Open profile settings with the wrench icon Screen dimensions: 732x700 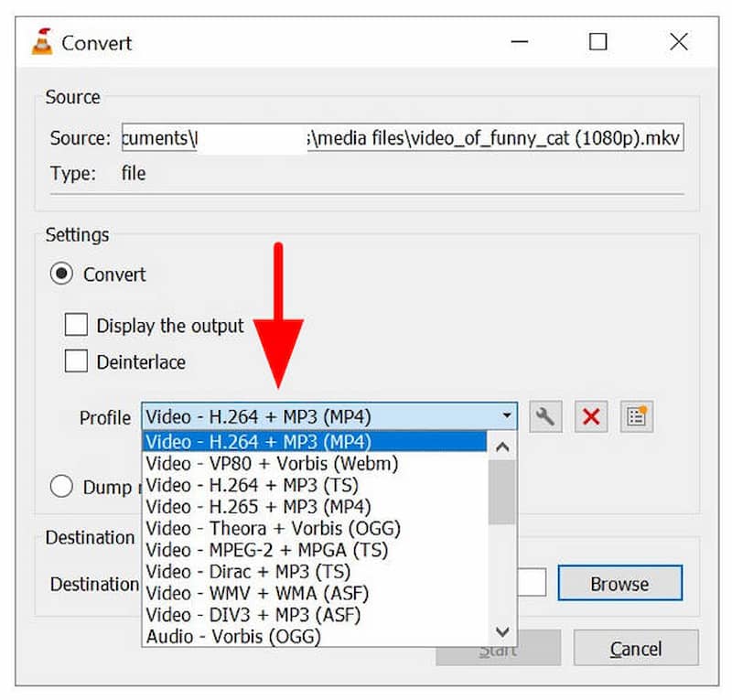pos(544,416)
